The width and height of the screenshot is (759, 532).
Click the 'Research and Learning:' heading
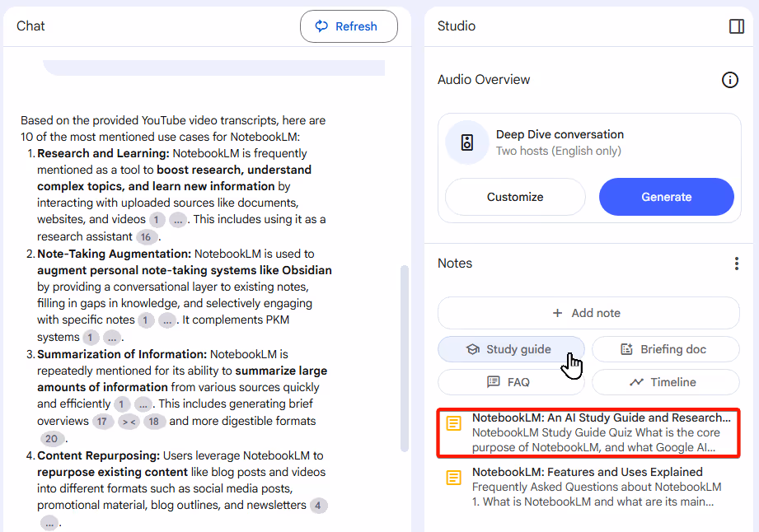103,153
